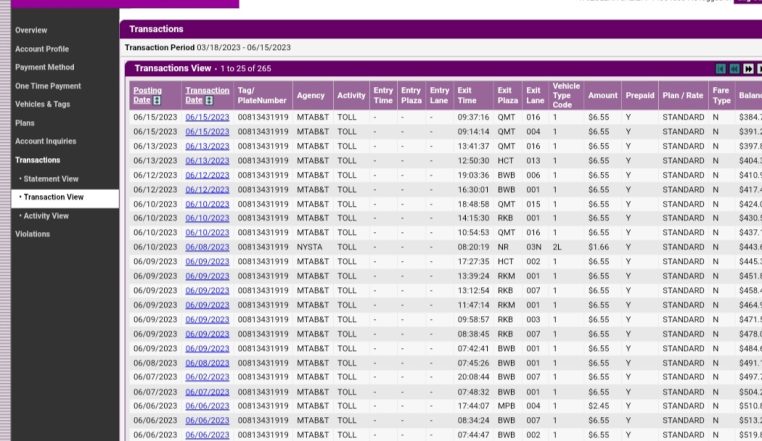Open transaction date link for 12:50:30 exit
This screenshot has width=762, height=441.
[x=207, y=161]
